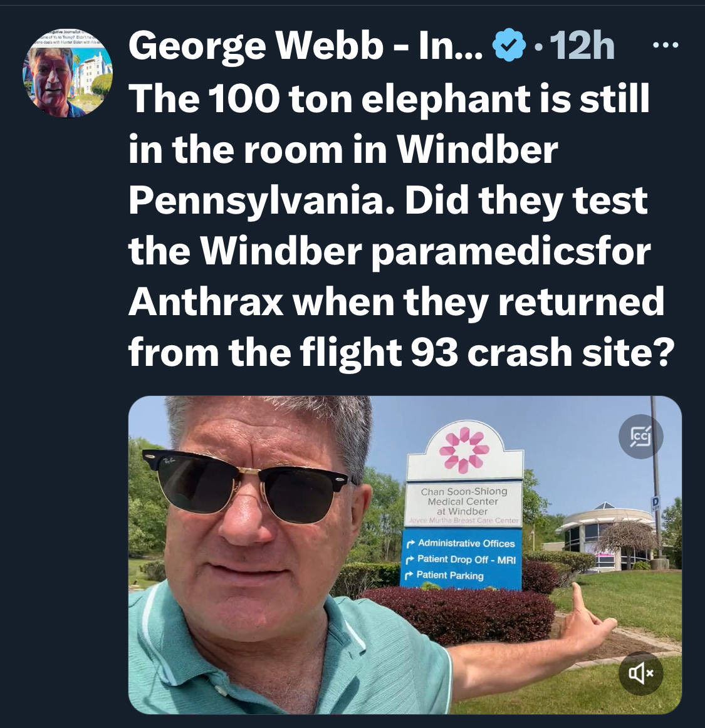705x728 pixels.
Task: Click the word Anthrax in the tweet
Action: 206,302
